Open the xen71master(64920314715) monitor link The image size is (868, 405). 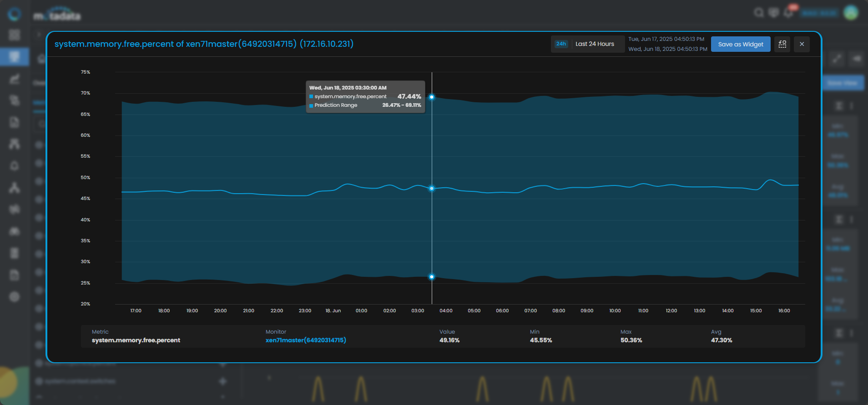pyautogui.click(x=306, y=340)
